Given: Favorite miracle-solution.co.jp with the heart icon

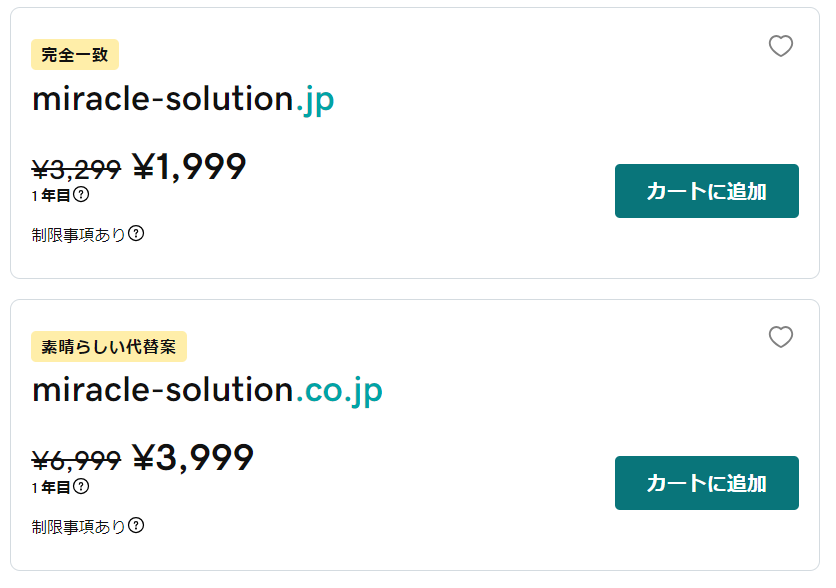Looking at the screenshot, I should coord(781,337).
